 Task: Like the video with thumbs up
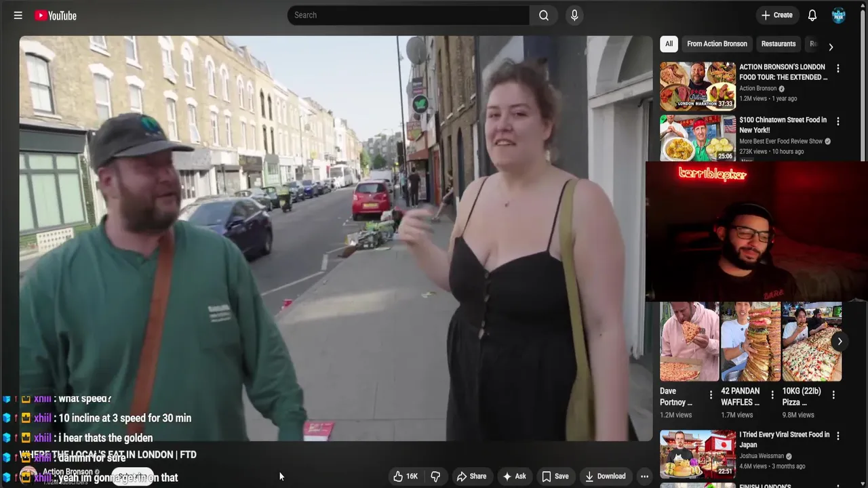pos(406,476)
